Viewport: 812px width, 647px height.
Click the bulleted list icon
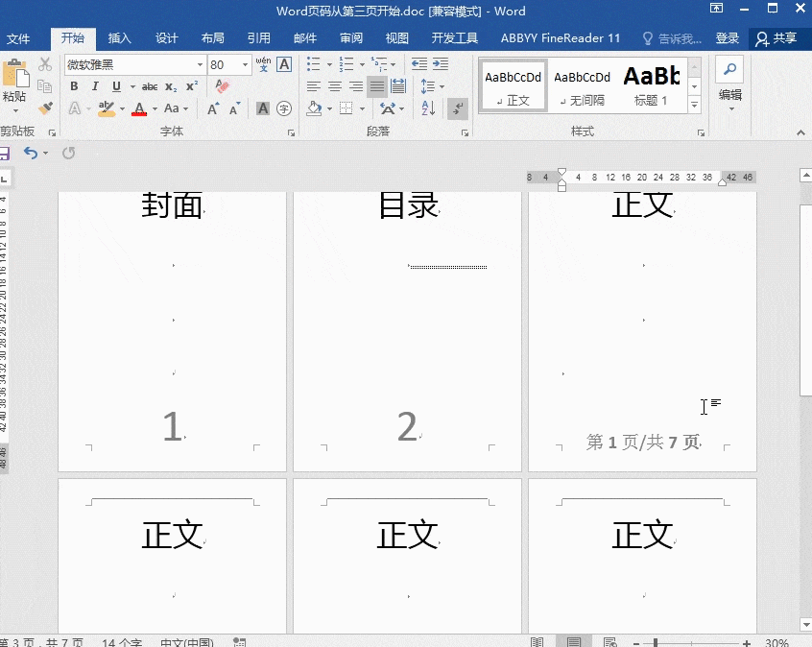coord(313,65)
